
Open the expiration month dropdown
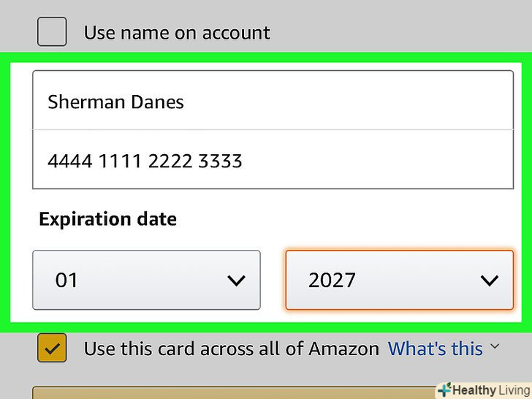point(146,280)
